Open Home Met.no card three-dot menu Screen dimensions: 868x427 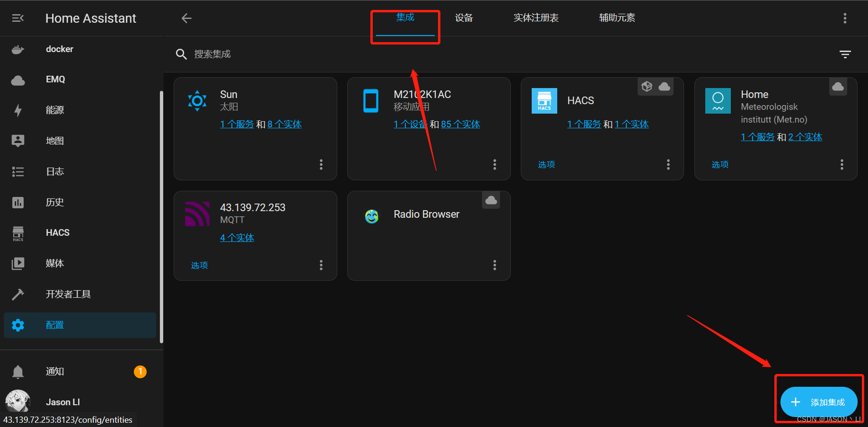click(842, 164)
